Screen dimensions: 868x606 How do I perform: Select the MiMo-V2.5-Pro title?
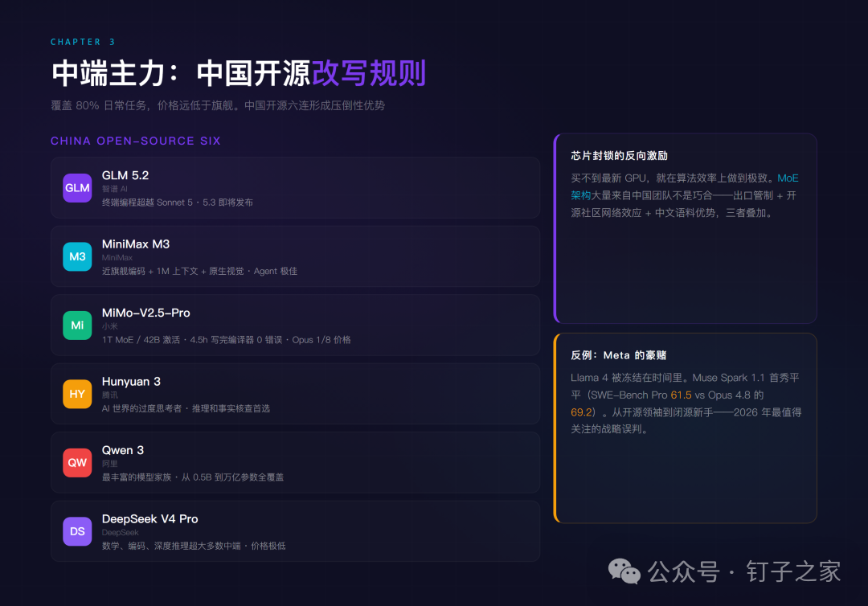point(145,313)
